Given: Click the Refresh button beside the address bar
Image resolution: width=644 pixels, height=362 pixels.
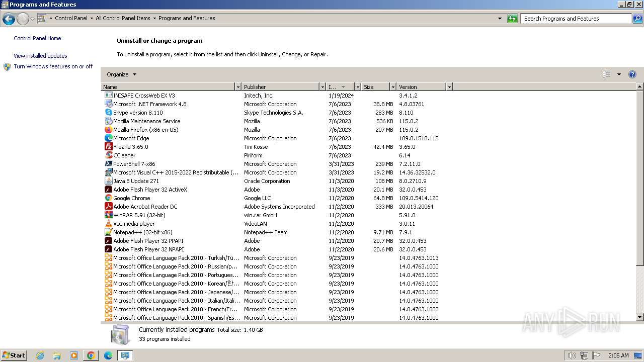Looking at the screenshot, I should point(512,19).
